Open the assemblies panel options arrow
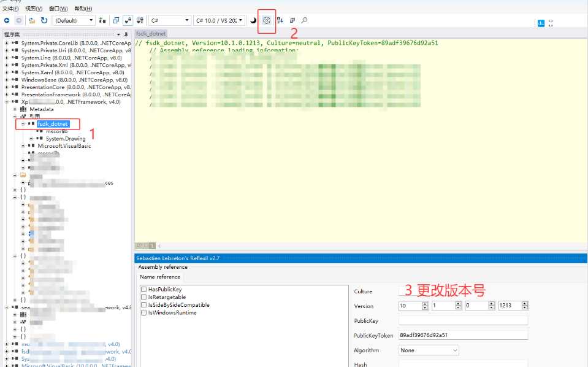Screen dimensions: 588x367 [118, 34]
